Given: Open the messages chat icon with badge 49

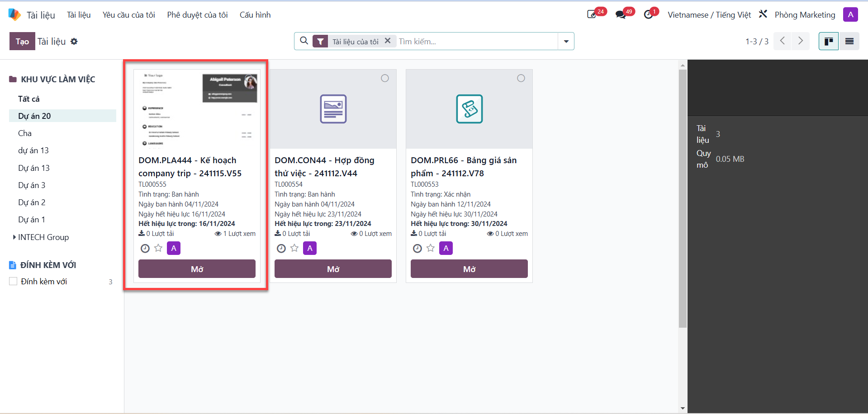Looking at the screenshot, I should pyautogui.click(x=621, y=14).
